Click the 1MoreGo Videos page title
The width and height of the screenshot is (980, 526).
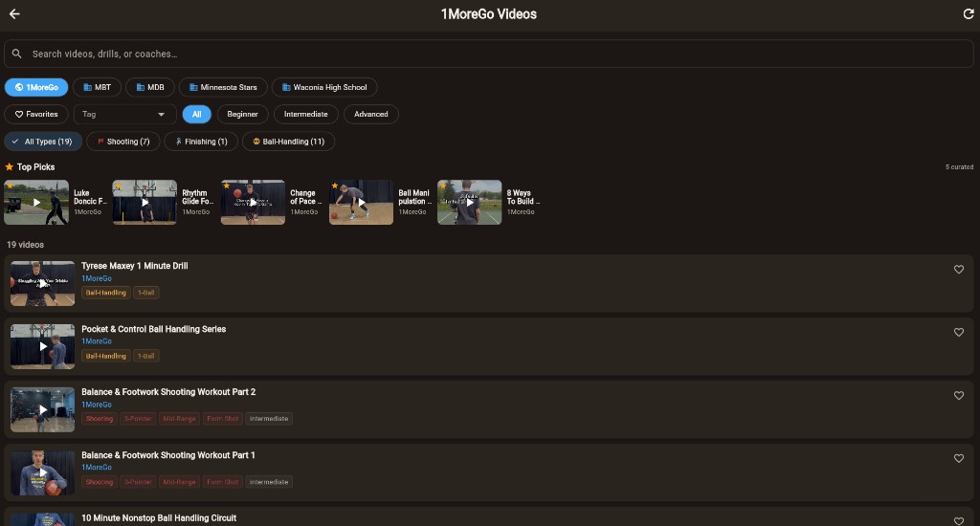[x=489, y=13]
